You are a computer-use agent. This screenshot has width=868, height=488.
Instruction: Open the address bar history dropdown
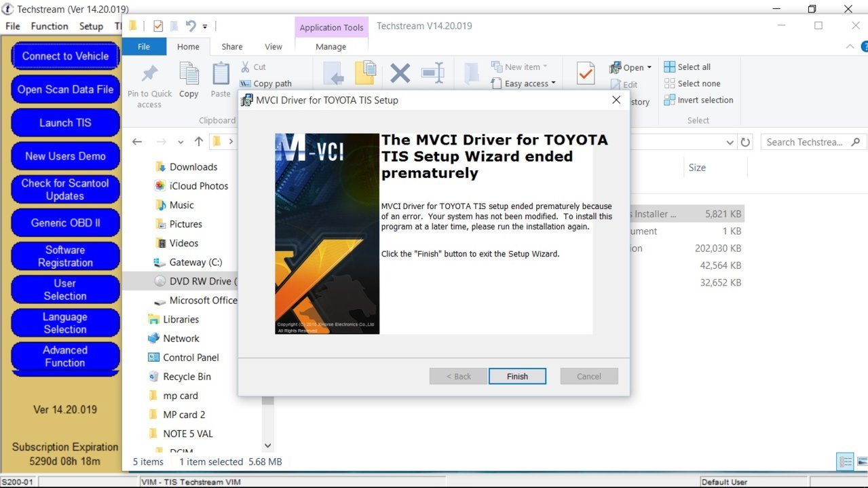pyautogui.click(x=730, y=143)
